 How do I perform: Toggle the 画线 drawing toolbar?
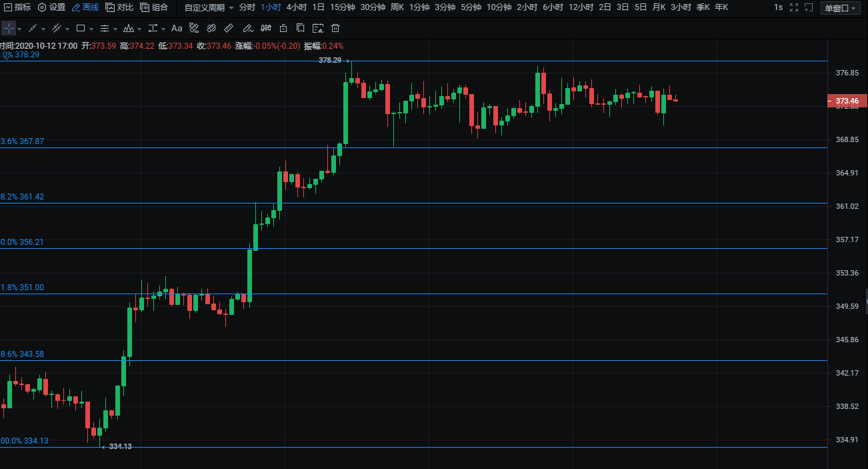85,7
